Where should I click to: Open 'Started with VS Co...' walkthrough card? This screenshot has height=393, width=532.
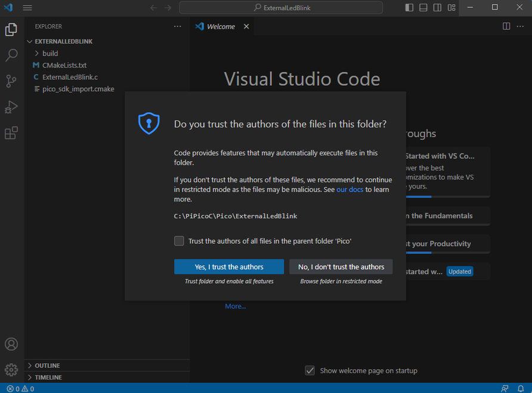point(448,172)
